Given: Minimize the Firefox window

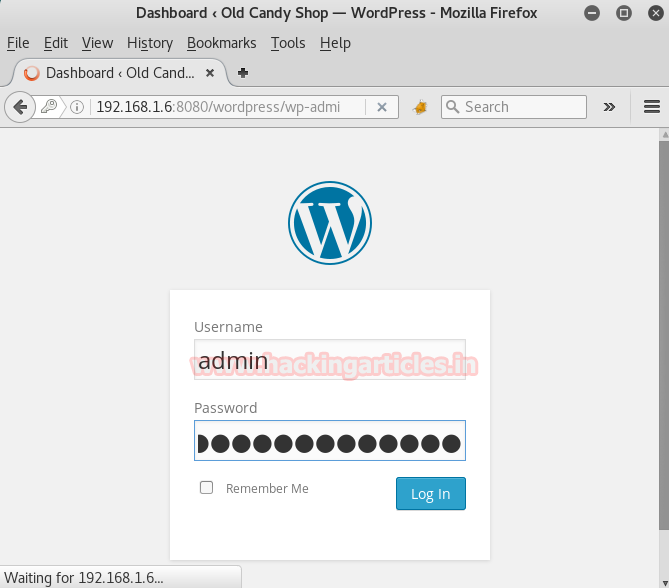Looking at the screenshot, I should 592,13.
